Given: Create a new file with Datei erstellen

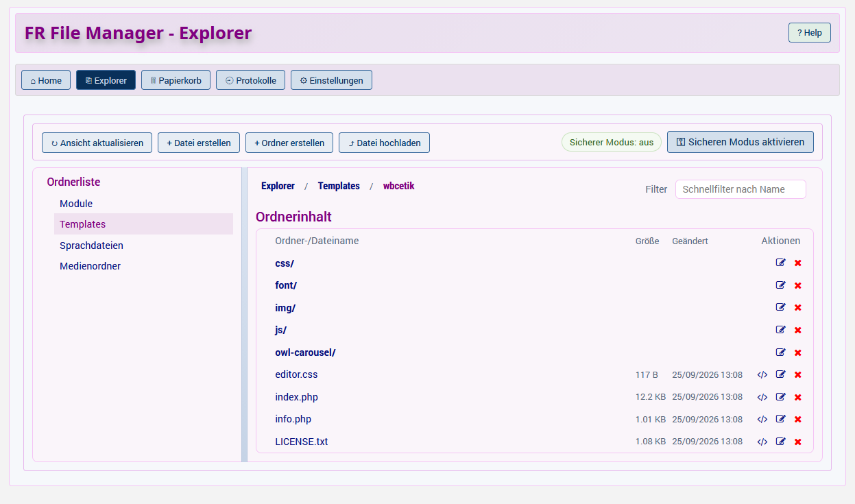Looking at the screenshot, I should click(199, 143).
